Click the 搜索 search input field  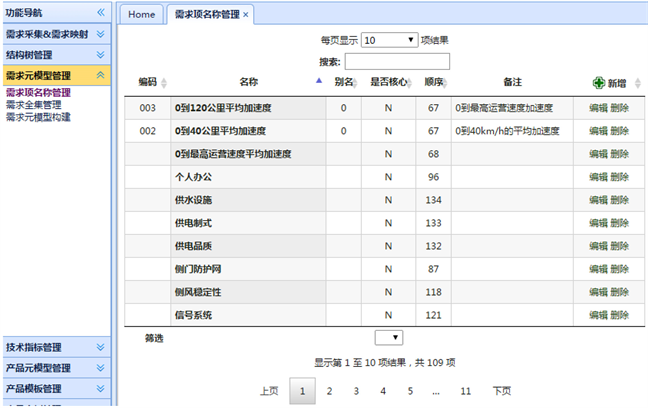(397, 61)
